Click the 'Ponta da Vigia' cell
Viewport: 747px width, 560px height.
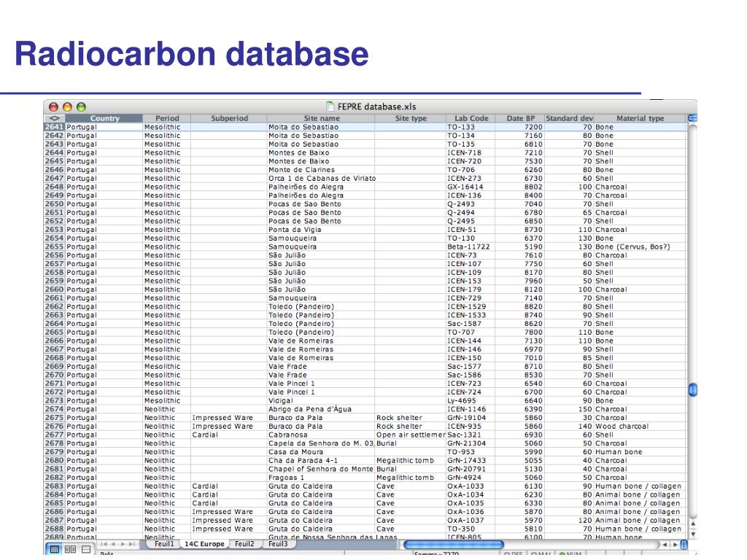[x=322, y=230]
